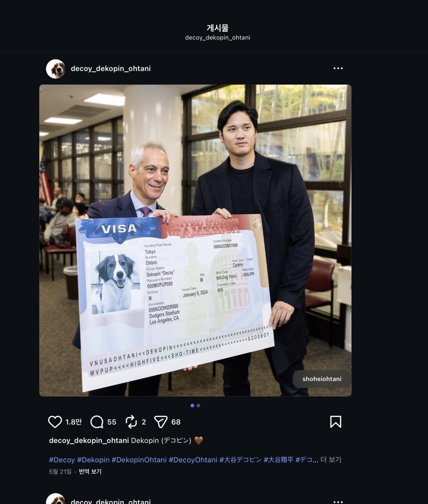Click the shoheiohtani tag on the photo
Image resolution: width=428 pixels, height=504 pixels.
pos(322,379)
